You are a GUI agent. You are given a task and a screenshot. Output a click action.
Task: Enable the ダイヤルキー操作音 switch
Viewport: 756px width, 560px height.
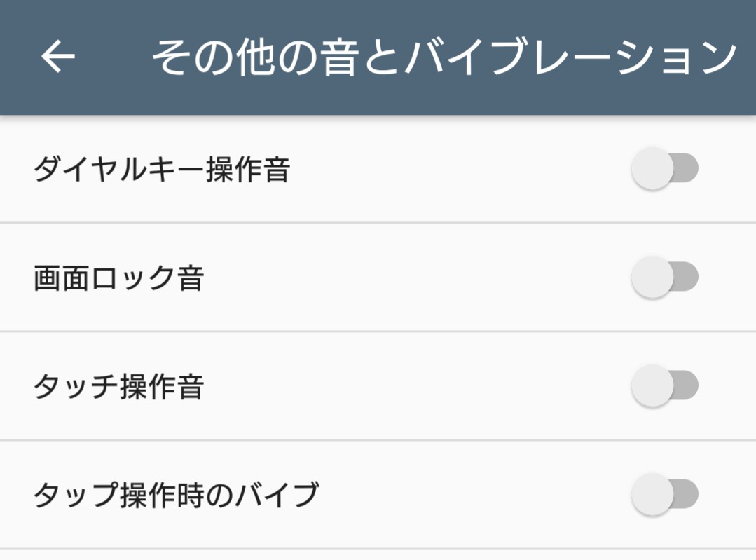coord(664,168)
